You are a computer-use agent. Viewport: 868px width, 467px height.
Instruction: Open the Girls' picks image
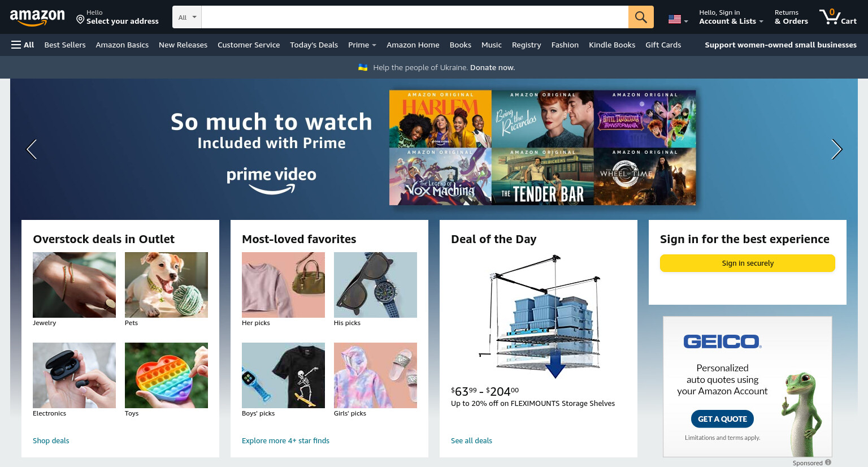point(375,375)
